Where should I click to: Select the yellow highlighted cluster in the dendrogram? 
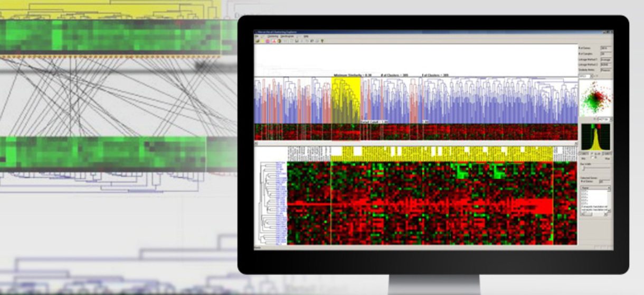point(346,100)
